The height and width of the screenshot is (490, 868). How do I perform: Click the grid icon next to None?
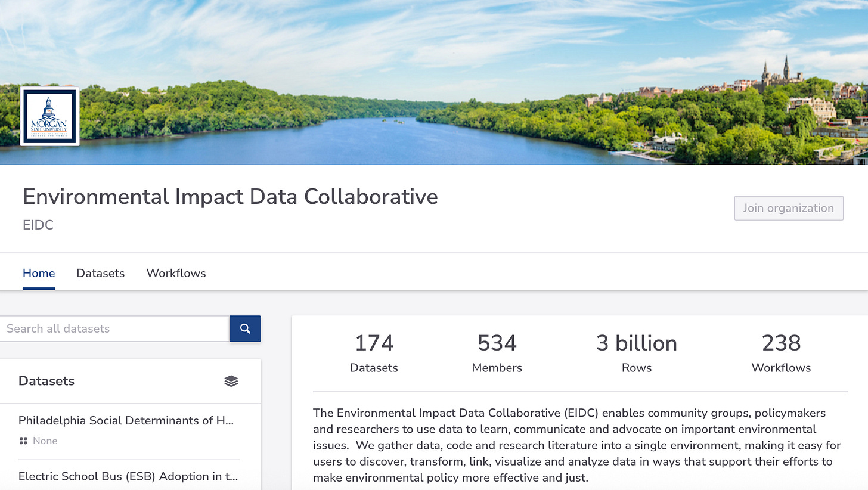click(23, 441)
